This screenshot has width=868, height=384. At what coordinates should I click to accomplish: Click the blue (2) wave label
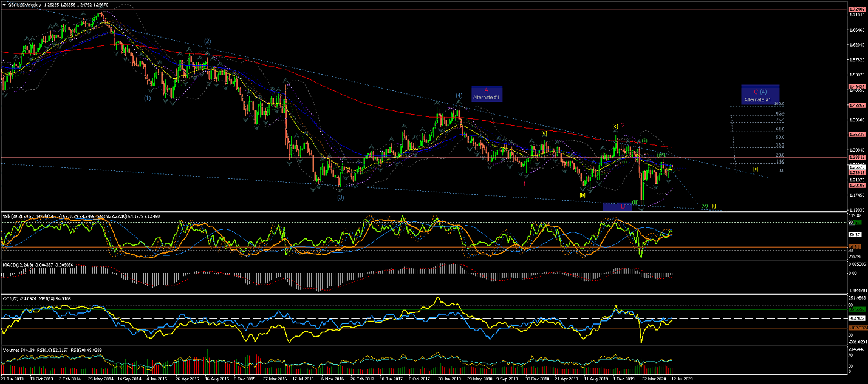click(x=207, y=41)
